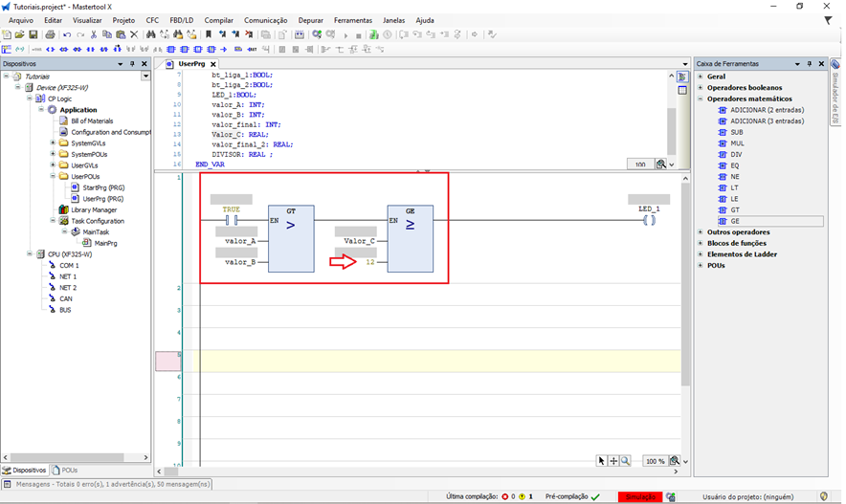Click the Cut scissors icon in toolbar
846x504 pixels.
point(93,34)
